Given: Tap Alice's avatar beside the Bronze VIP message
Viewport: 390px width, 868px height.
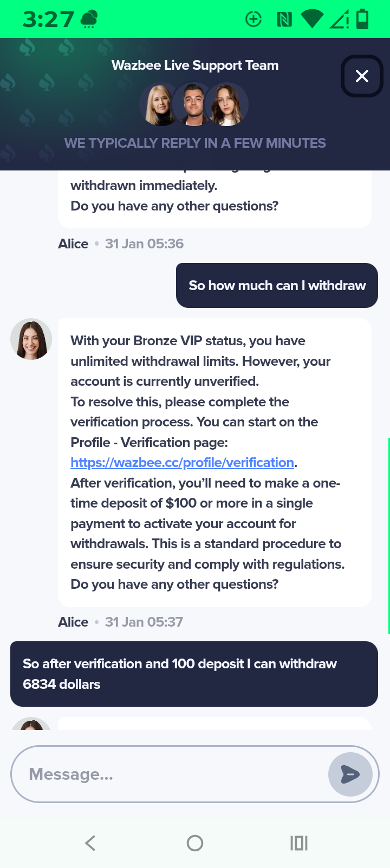Looking at the screenshot, I should (x=31, y=339).
